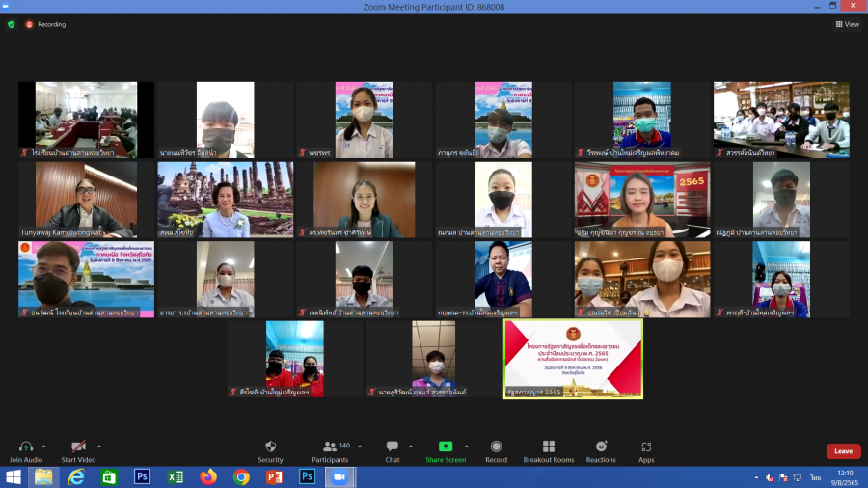Screen dimensions: 868x488
Task: Toggle meeting recording with Record button
Action: 496,447
